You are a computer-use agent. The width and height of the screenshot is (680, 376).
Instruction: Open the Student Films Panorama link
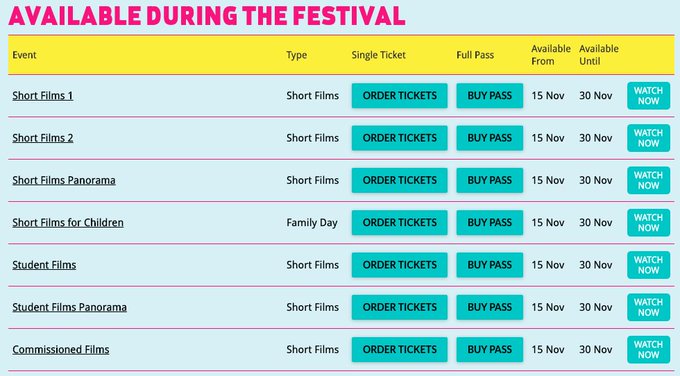(x=69, y=307)
